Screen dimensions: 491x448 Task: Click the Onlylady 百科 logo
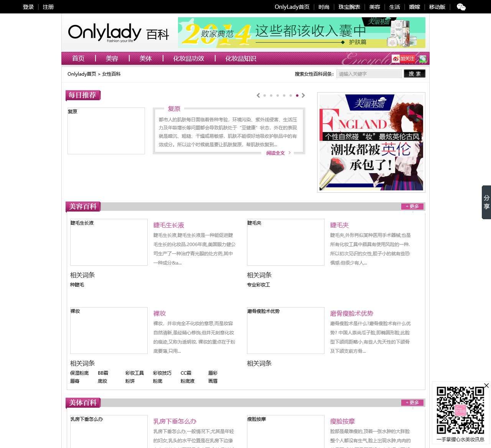pyautogui.click(x=119, y=33)
